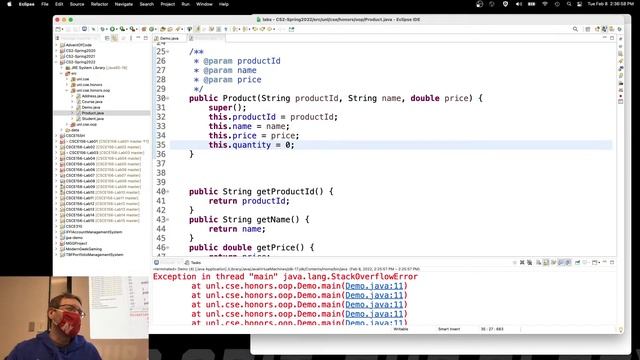Select Demo.java in Package Explorer

(x=91, y=107)
